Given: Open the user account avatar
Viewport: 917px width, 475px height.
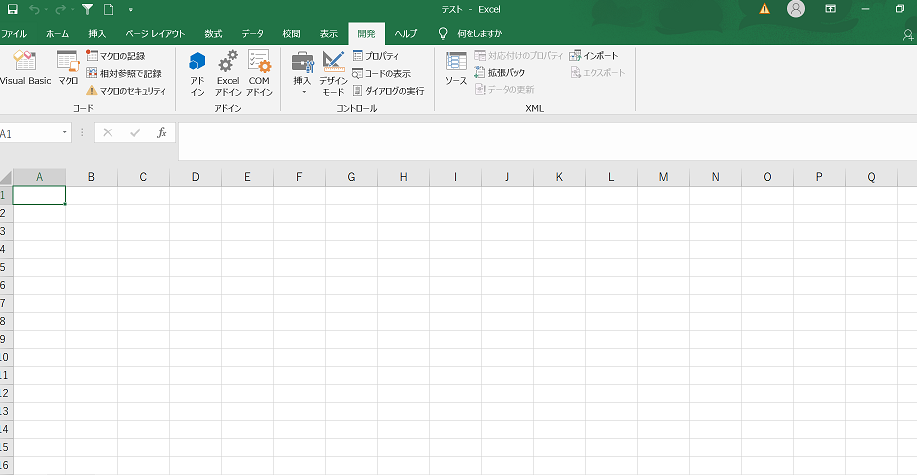Looking at the screenshot, I should click(x=796, y=8).
